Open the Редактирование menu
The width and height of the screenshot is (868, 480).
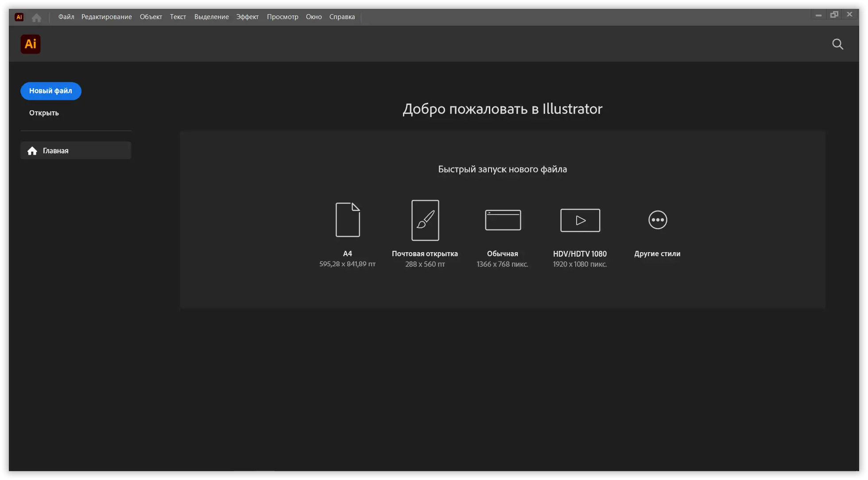106,17
